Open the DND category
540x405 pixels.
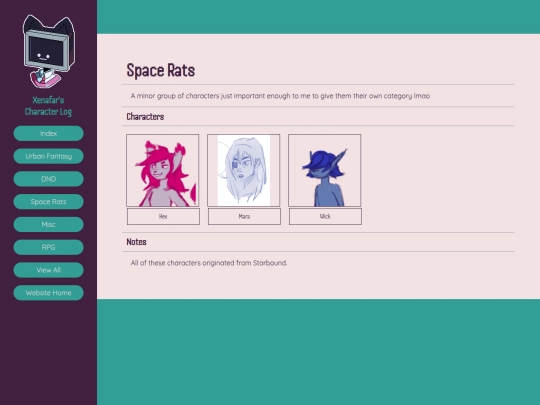pyautogui.click(x=49, y=179)
